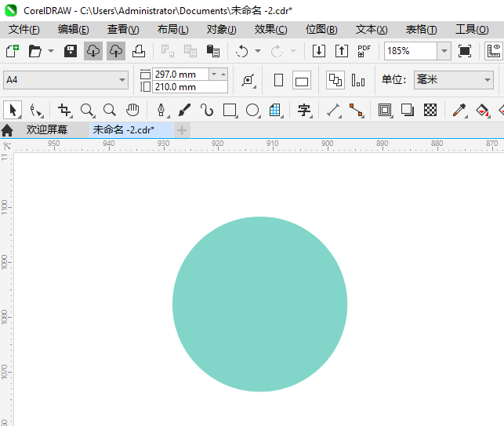Click the Undo arrow icon
The height and width of the screenshot is (426, 504).
click(241, 51)
